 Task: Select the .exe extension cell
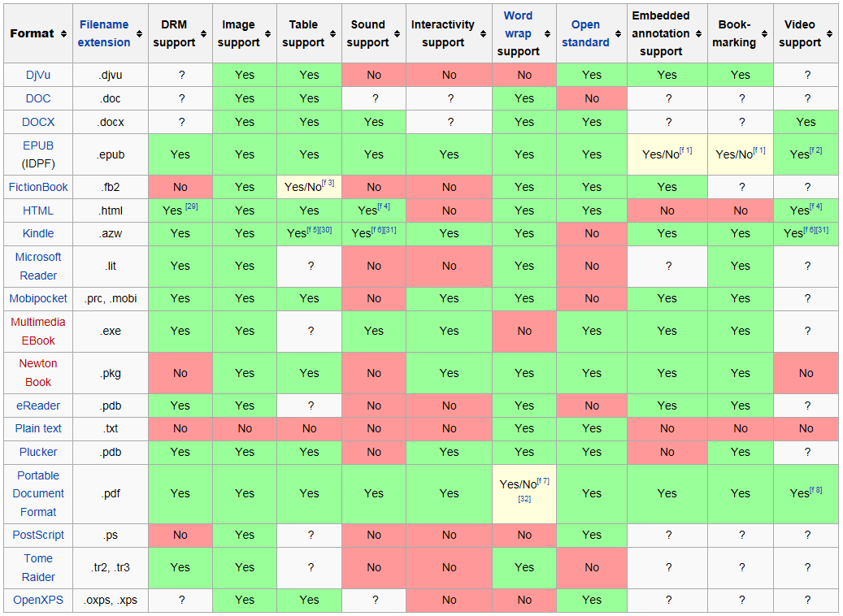(x=111, y=331)
